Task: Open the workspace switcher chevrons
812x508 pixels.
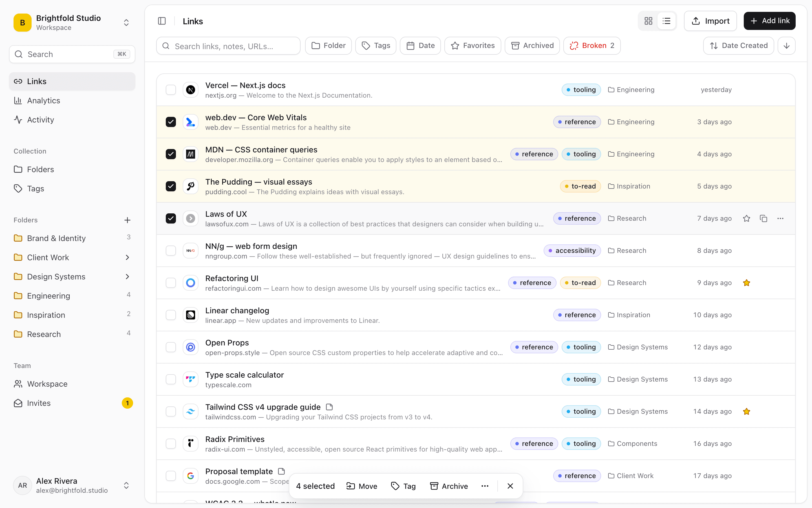Action: [126, 23]
